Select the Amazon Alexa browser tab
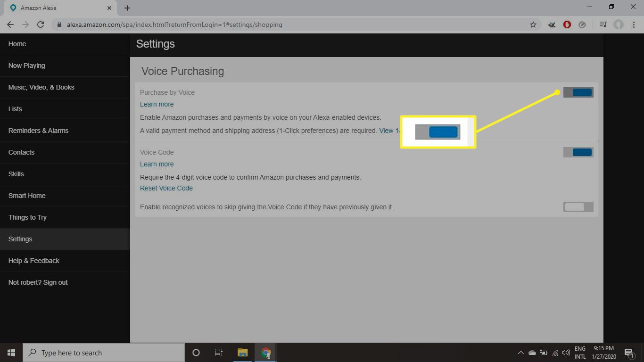Image resolution: width=644 pixels, height=362 pixels. [60, 8]
